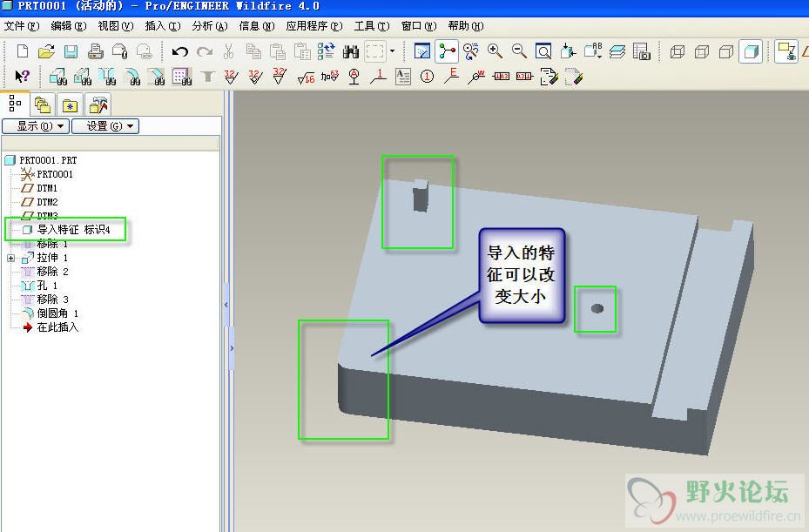Open a file using the folder icon
809x532 pixels.
pos(46,51)
